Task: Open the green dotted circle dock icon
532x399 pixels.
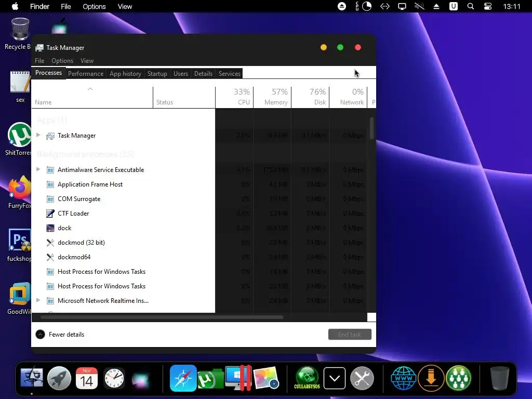Action: coord(458,378)
